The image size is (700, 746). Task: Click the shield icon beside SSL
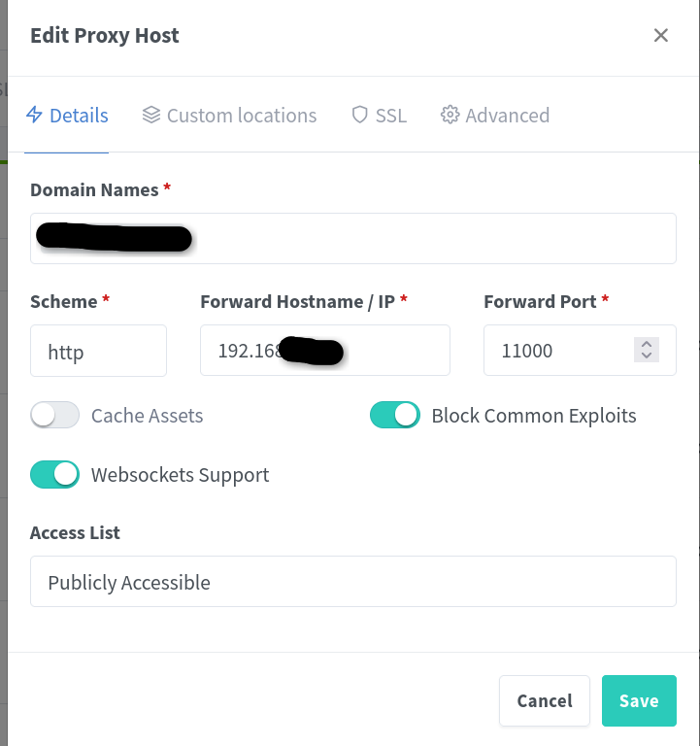[360, 116]
